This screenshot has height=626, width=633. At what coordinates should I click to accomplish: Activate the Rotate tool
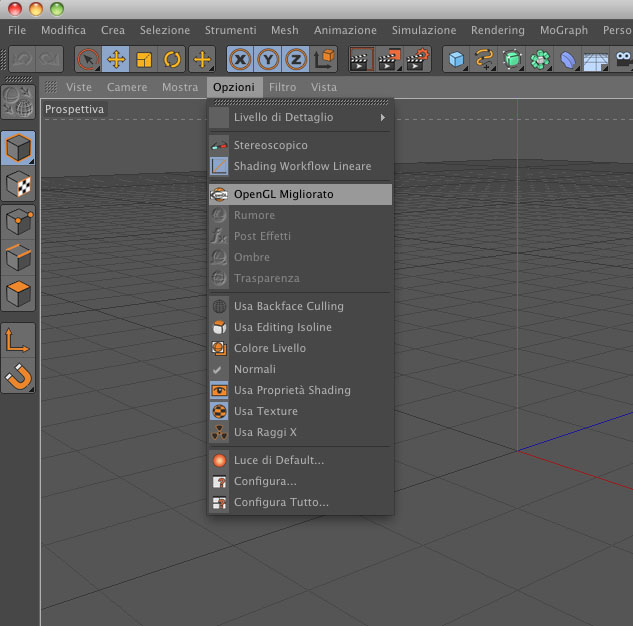coord(172,59)
